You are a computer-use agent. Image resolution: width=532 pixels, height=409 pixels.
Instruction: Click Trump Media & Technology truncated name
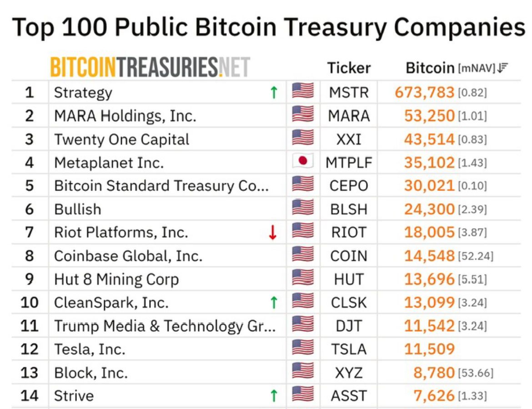[165, 326]
